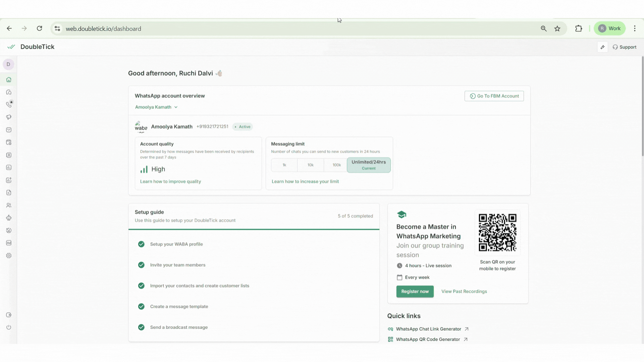Click the Invite your team members checkmark
This screenshot has width=644, height=362.
pos(141,265)
